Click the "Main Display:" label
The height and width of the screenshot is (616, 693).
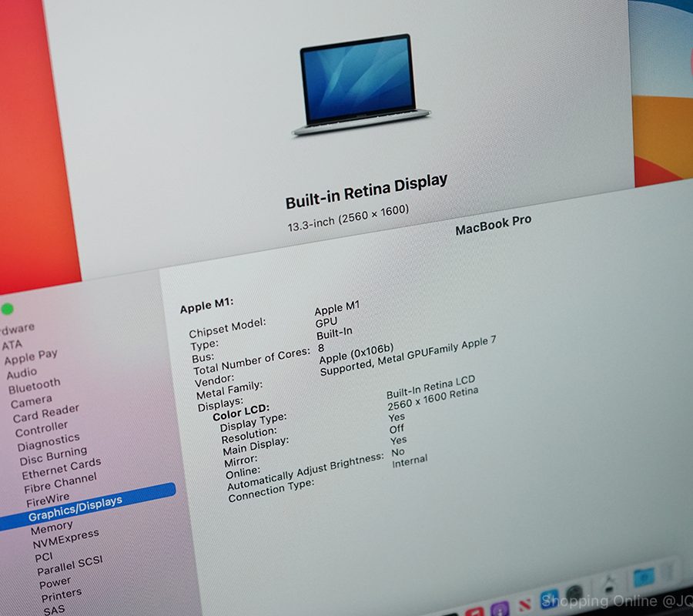point(256,447)
